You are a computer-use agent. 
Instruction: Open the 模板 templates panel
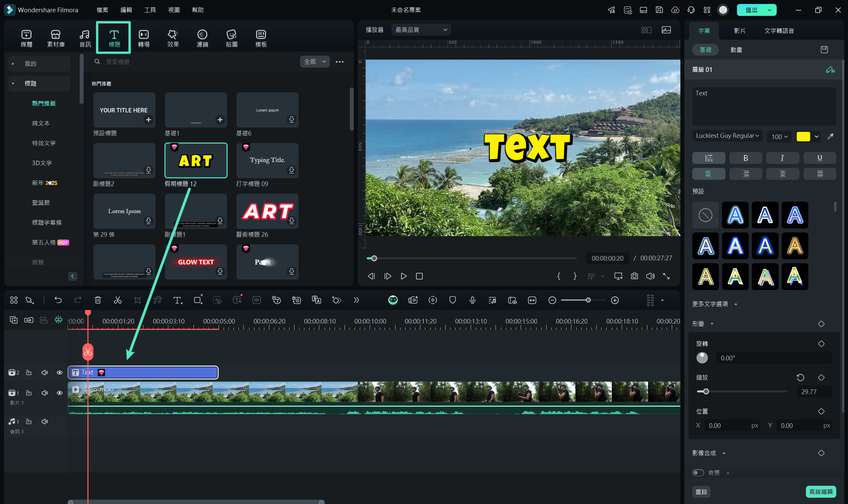[x=261, y=38]
